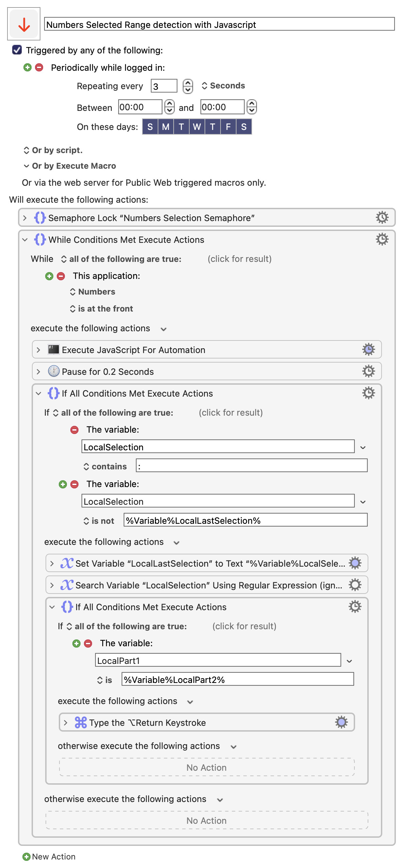
Task: Remove the This application condition
Action: coord(61,276)
